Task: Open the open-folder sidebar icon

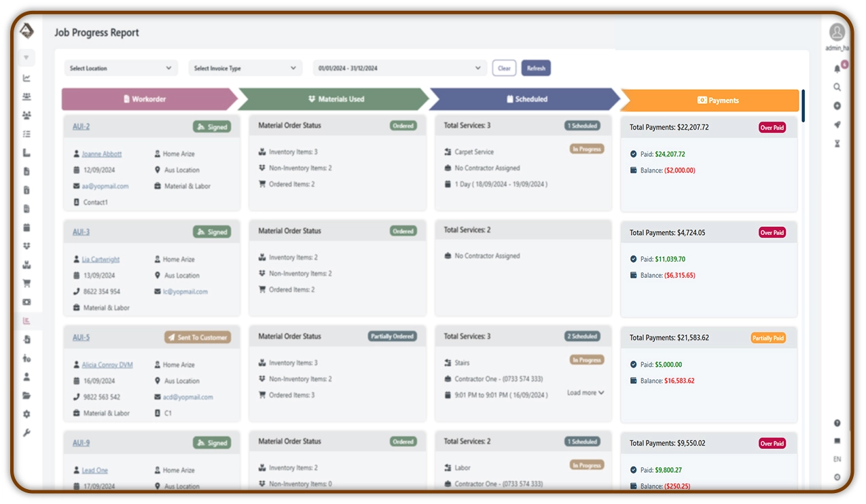Action: click(26, 395)
